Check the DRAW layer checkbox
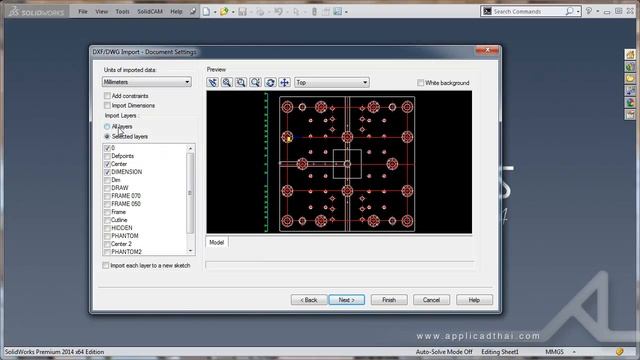Image resolution: width=640 pixels, height=360 pixels. tap(107, 188)
